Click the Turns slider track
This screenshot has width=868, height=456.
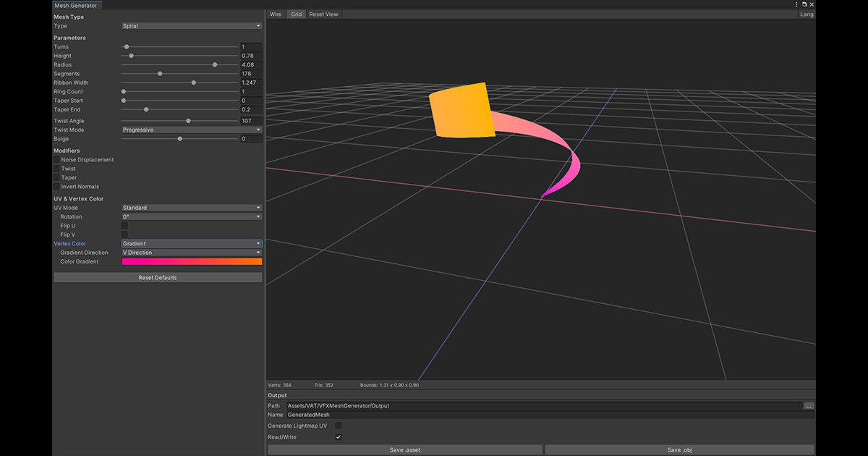pyautogui.click(x=179, y=47)
